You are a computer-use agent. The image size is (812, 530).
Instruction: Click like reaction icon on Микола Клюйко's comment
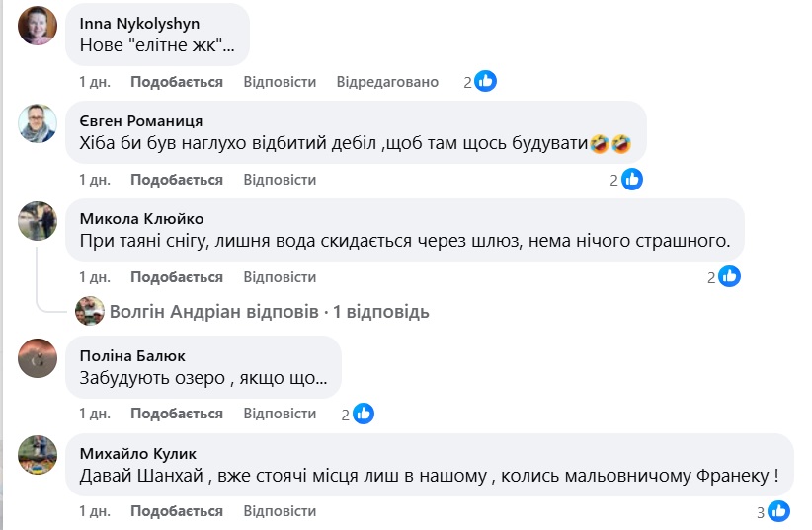click(x=729, y=277)
